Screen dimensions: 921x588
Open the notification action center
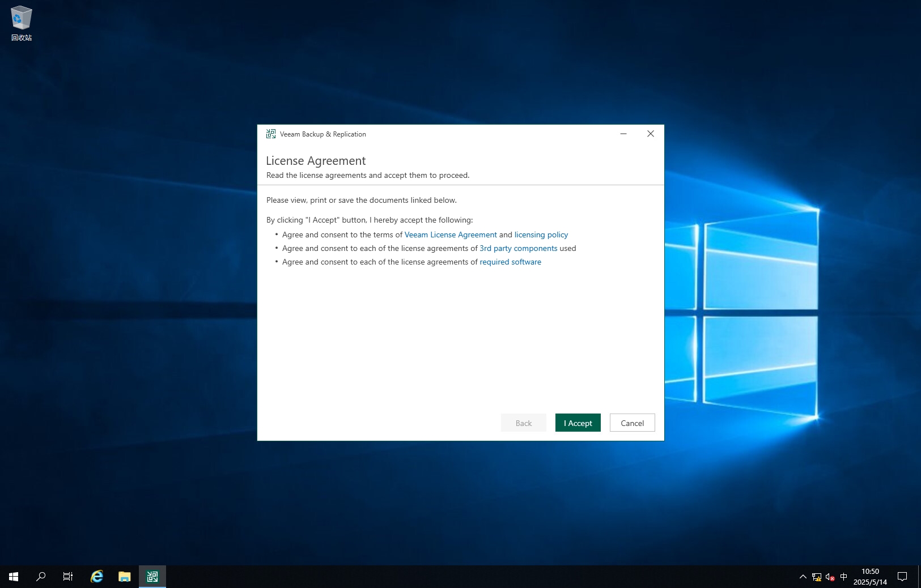pyautogui.click(x=902, y=577)
